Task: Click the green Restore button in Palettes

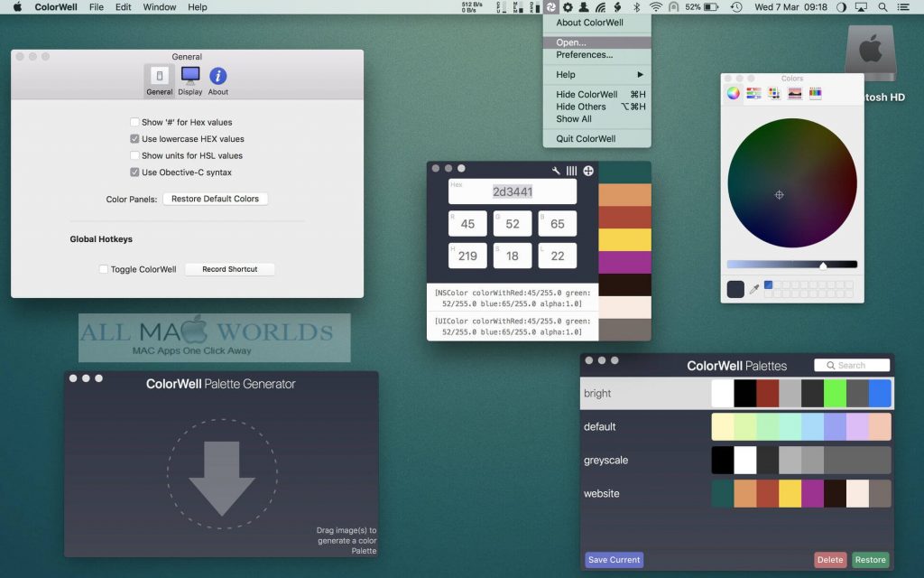Action: click(x=871, y=560)
